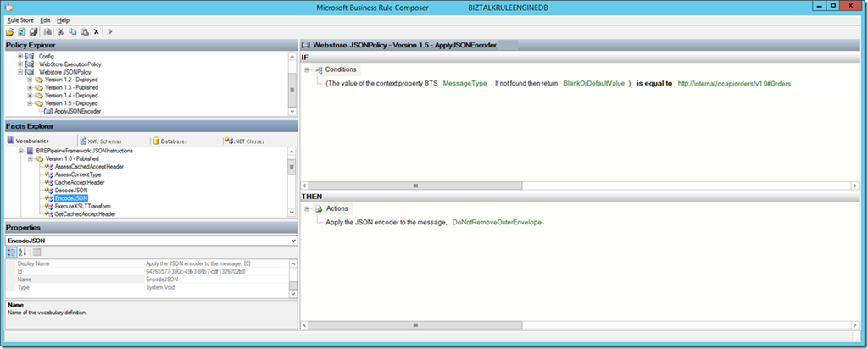The height and width of the screenshot is (349, 868).
Task: Click the BREPipelineFramework.JSONInstructions book icon
Action: [30, 151]
